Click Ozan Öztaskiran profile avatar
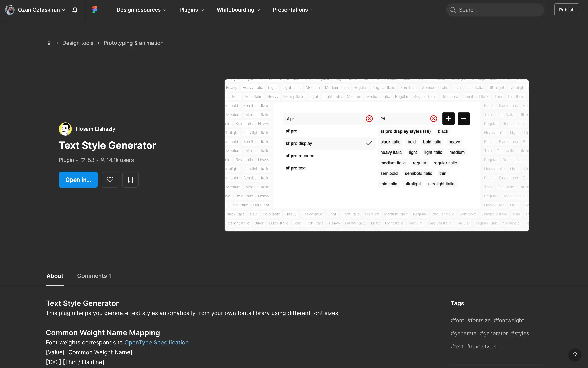 tap(10, 10)
